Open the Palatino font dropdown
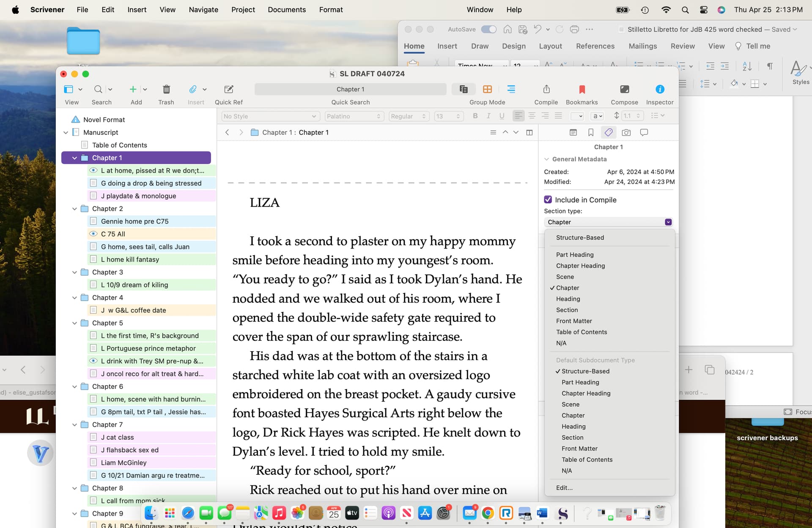Image resolution: width=812 pixels, height=528 pixels. [x=354, y=116]
